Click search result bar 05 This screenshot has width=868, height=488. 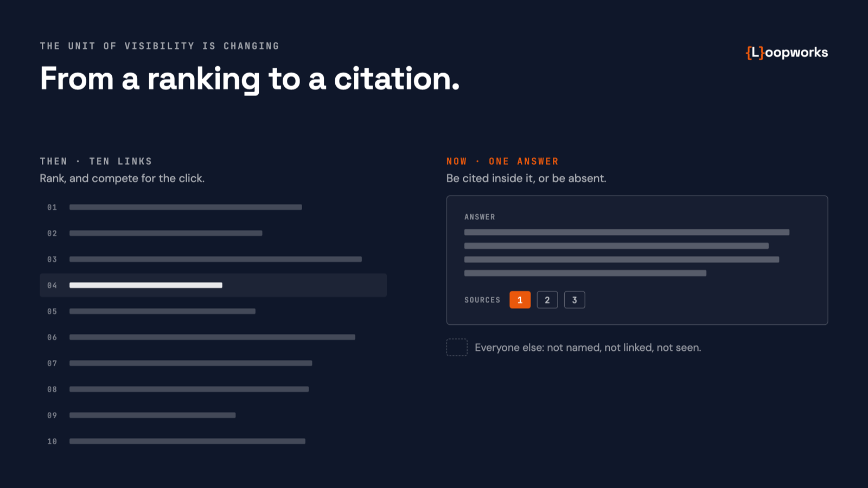[x=162, y=311]
